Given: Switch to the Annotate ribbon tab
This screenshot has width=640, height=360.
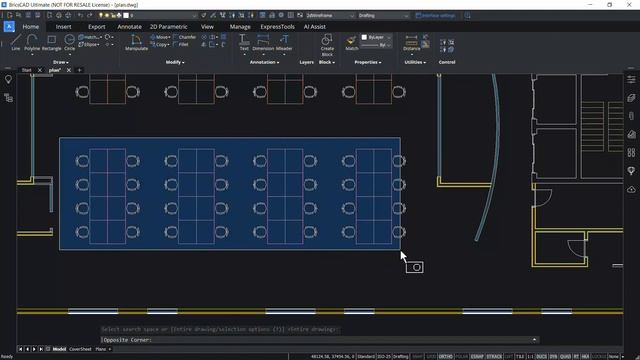Looking at the screenshot, I should point(129,27).
